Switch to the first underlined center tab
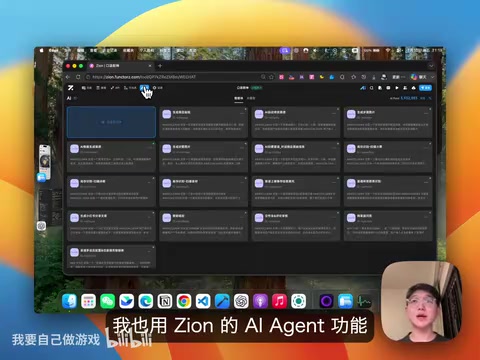 pyautogui.click(x=239, y=98)
